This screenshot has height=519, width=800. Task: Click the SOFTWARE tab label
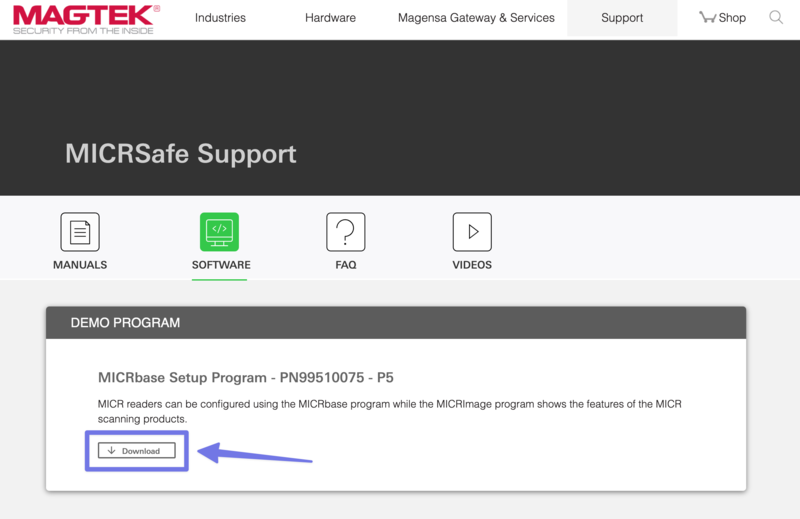click(221, 265)
